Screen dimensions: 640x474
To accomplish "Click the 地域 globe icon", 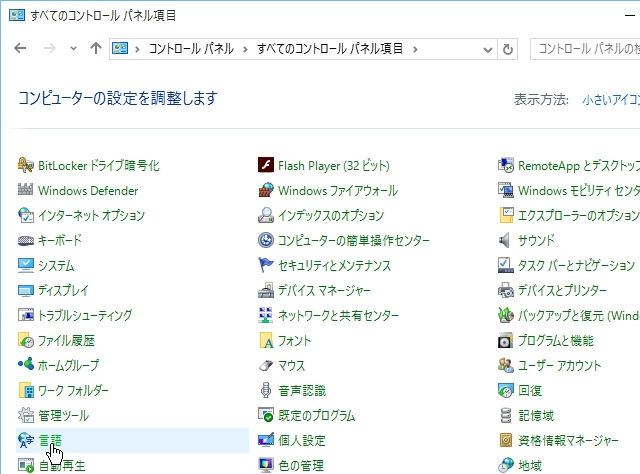I will click(x=505, y=465).
